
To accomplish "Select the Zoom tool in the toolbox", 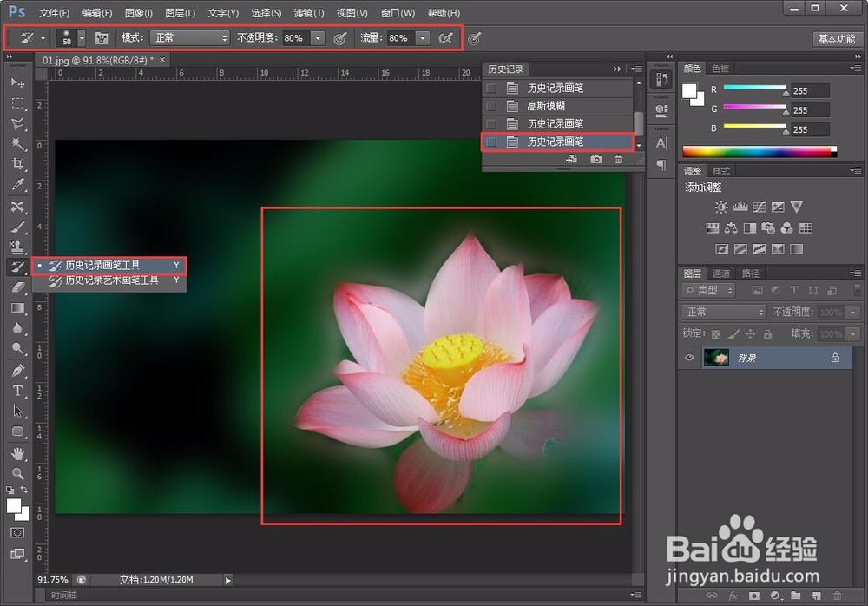I will point(18,474).
